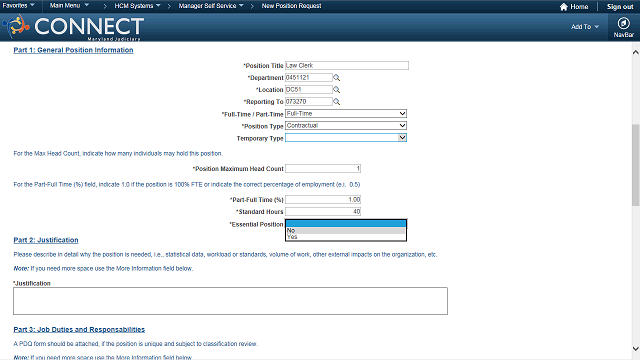The height and width of the screenshot is (360, 640).
Task: Open the Add To dropdown
Action: [x=585, y=27]
